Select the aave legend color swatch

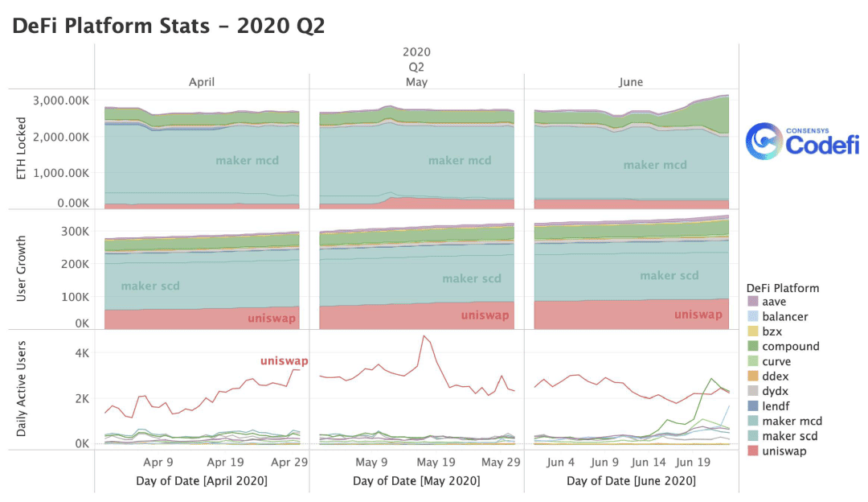coord(753,302)
